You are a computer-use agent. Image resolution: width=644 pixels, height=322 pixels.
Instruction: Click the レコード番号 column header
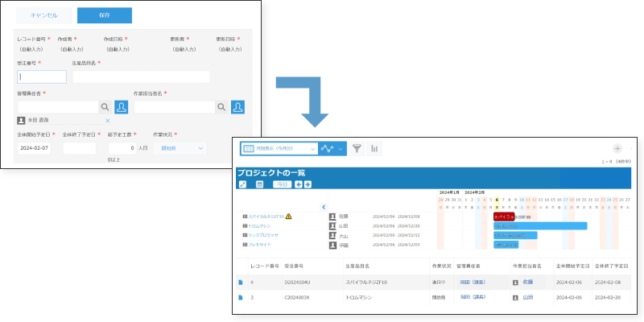(265, 266)
